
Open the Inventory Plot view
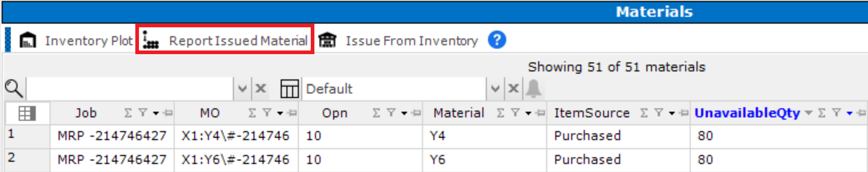[x=76, y=40]
